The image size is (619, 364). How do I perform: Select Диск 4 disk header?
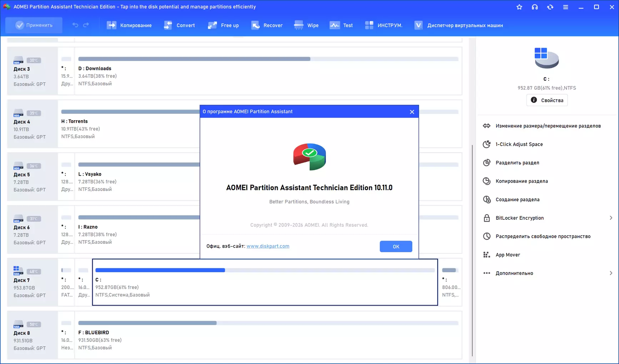pyautogui.click(x=32, y=124)
